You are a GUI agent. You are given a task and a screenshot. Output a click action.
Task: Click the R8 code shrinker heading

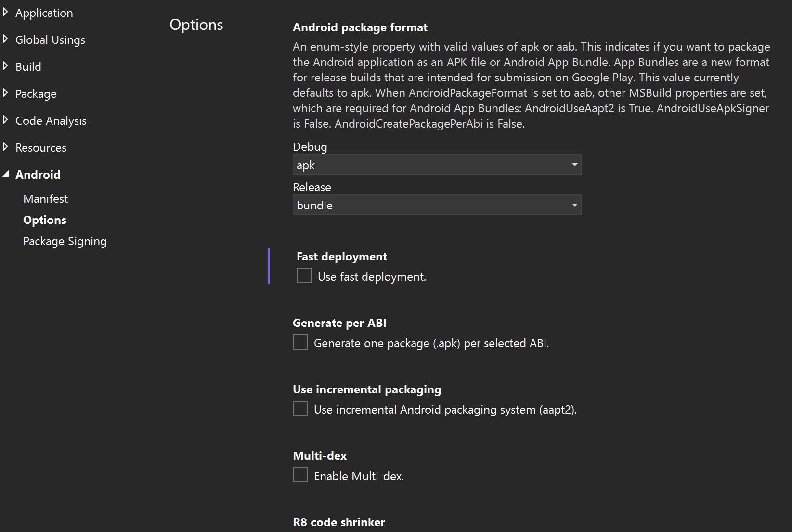coord(338,522)
